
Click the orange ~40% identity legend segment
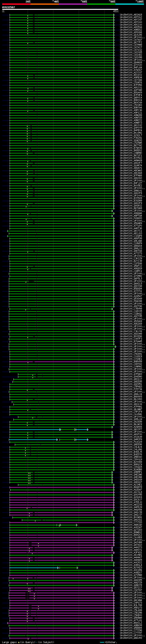click(45, 4)
